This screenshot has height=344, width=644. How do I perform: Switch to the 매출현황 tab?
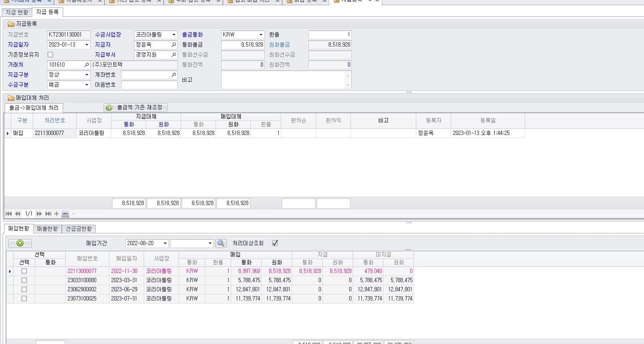click(47, 229)
